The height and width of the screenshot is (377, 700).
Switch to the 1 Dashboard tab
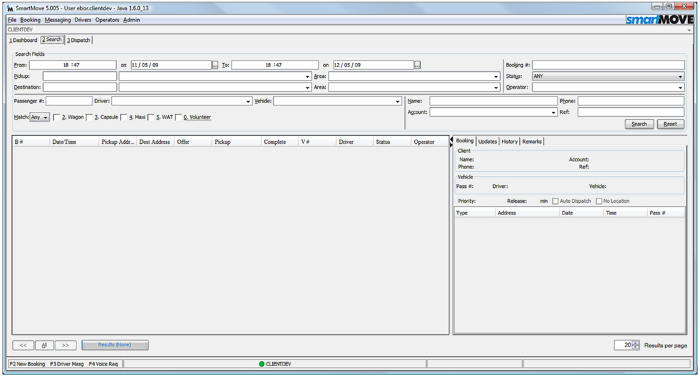point(23,40)
